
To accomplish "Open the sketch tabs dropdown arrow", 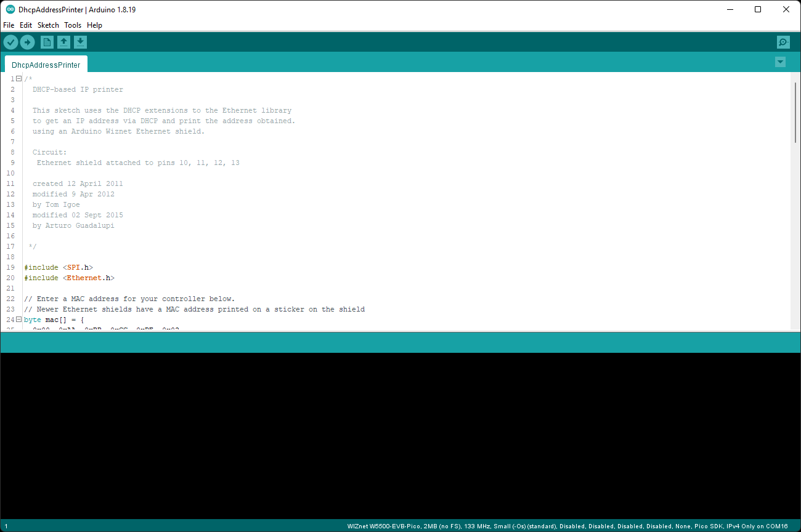I will [780, 62].
